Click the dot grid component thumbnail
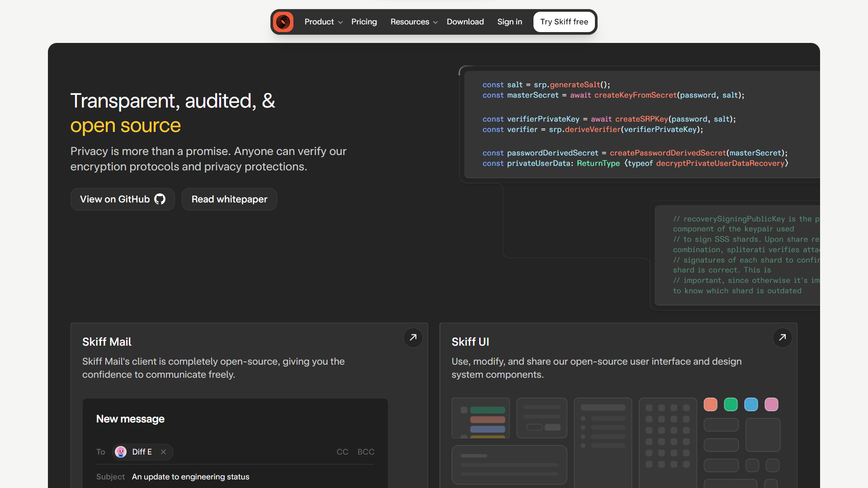Screen dimensions: 868x488 pos(668,443)
